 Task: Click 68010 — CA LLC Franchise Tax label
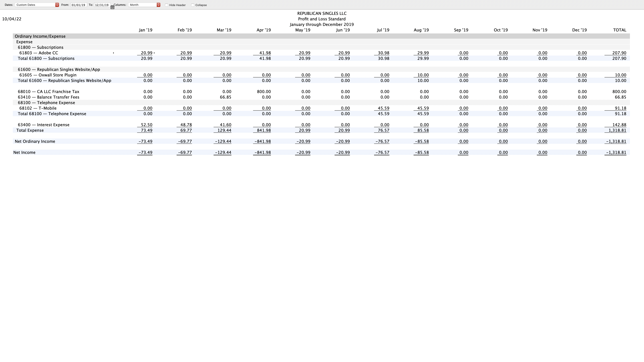tap(49, 92)
